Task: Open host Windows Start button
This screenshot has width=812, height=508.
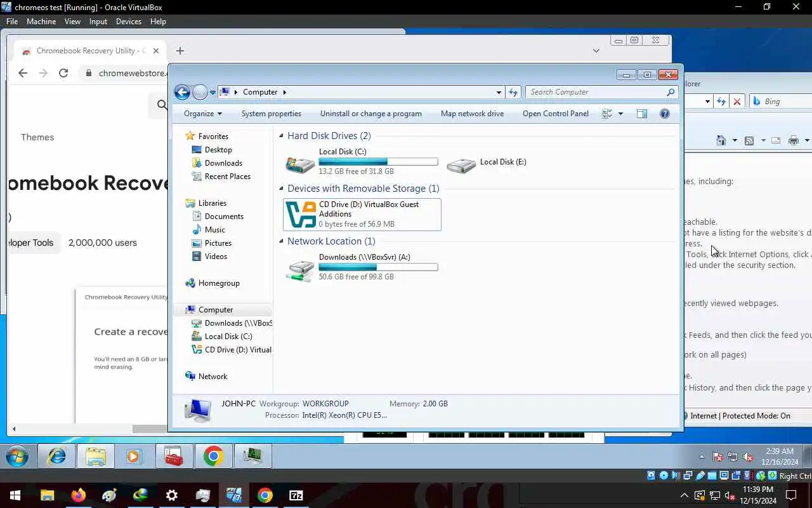Action: coord(15,495)
